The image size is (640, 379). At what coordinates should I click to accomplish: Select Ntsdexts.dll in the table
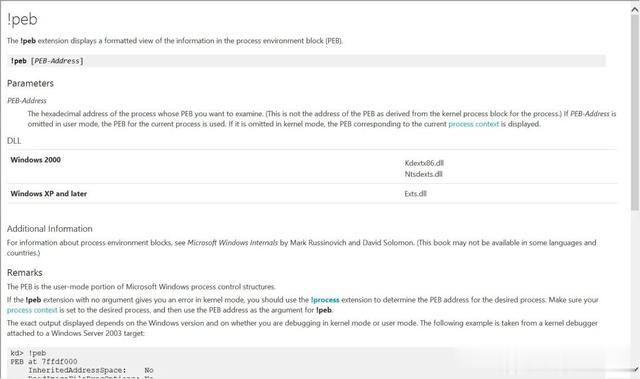point(423,174)
